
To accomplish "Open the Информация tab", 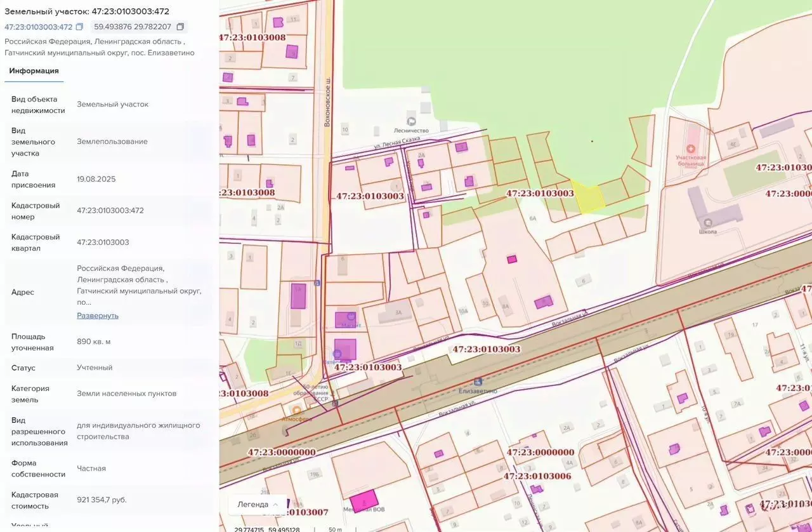I will tap(34, 71).
